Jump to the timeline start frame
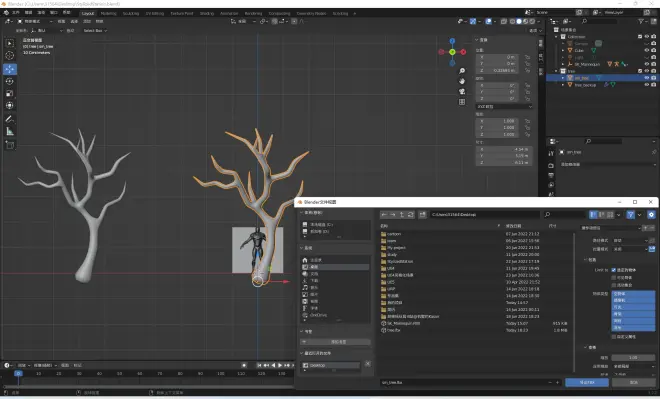The height and width of the screenshot is (399, 660). pos(259,365)
